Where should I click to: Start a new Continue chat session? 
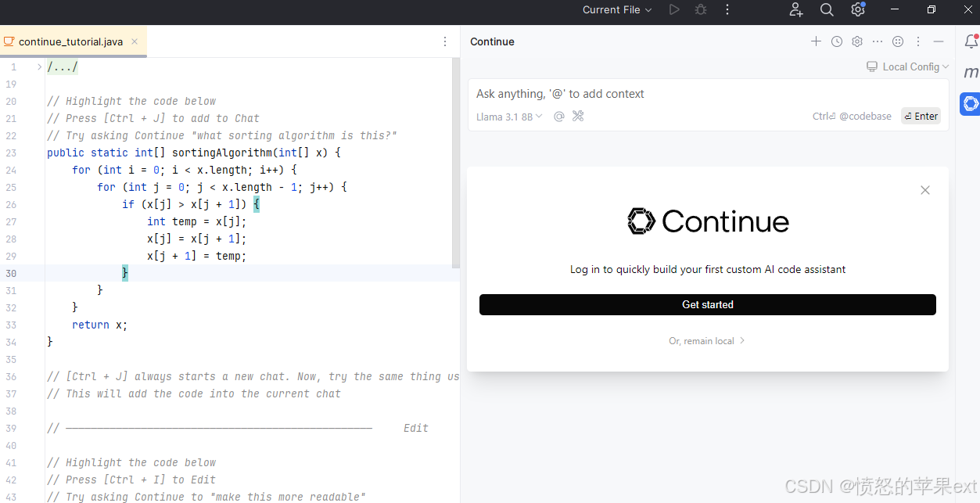(816, 41)
